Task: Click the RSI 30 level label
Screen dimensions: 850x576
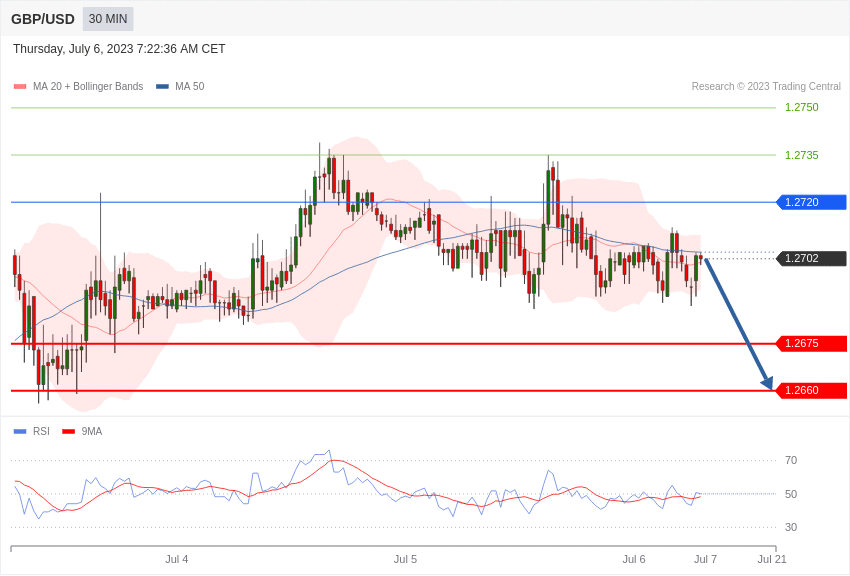Action: pyautogui.click(x=791, y=527)
